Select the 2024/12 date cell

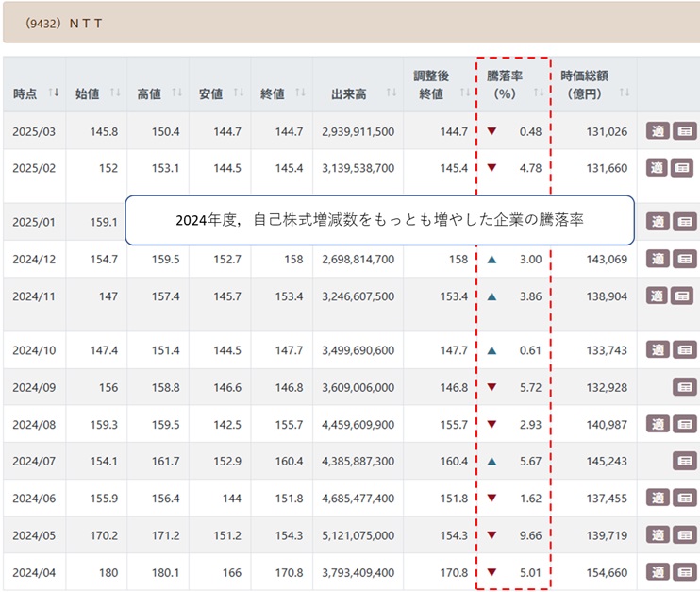34,259
